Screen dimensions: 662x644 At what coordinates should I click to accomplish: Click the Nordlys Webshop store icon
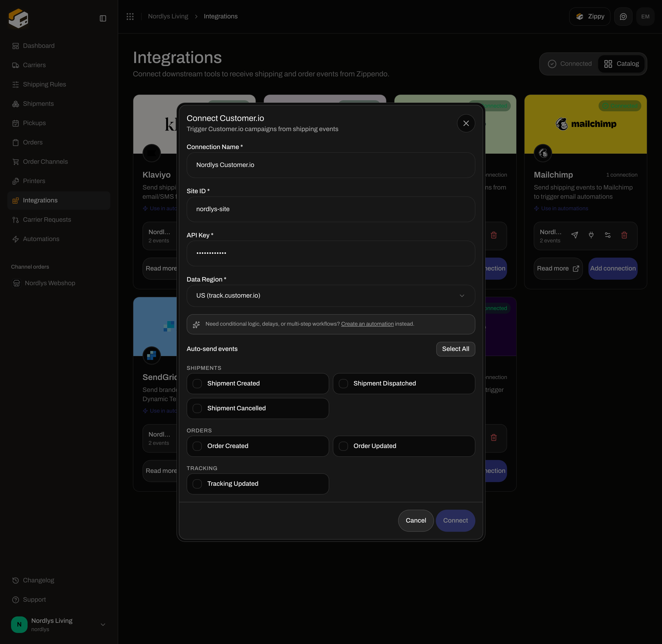[17, 283]
